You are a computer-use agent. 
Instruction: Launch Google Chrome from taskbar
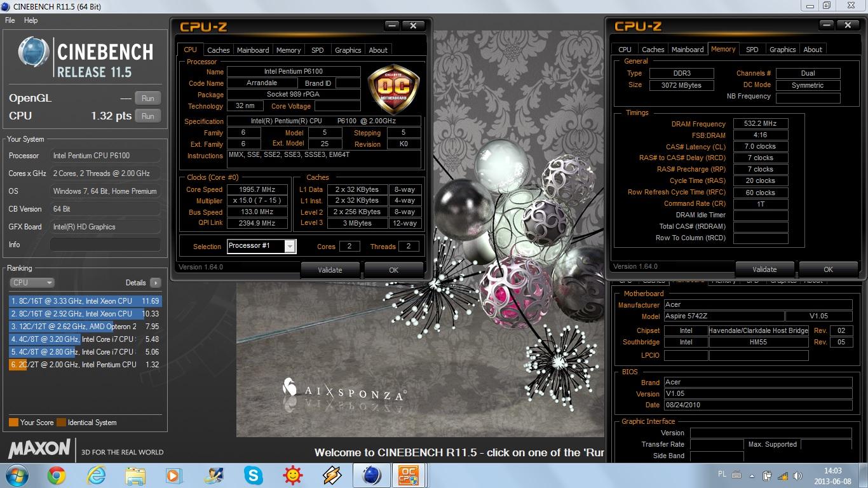point(57,475)
